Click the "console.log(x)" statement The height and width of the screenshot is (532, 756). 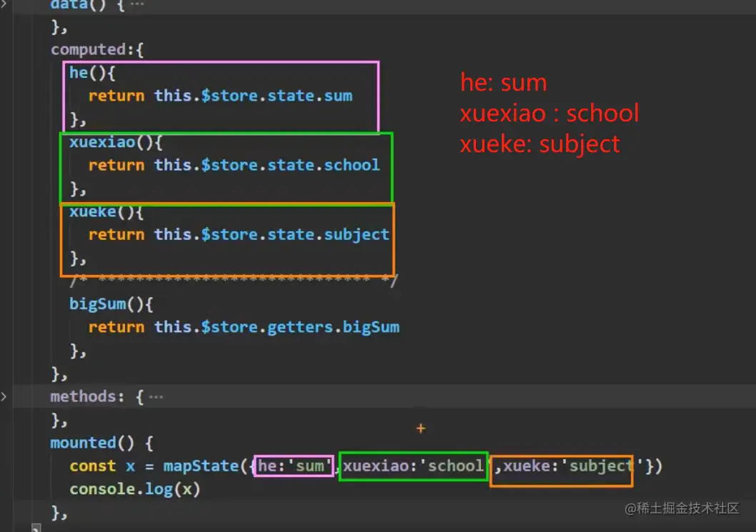point(135,489)
